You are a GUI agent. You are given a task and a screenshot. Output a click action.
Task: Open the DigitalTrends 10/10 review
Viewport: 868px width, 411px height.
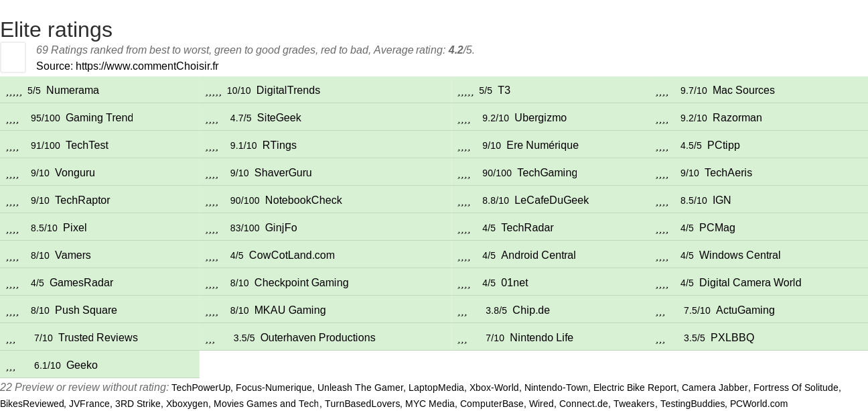pyautogui.click(x=288, y=90)
